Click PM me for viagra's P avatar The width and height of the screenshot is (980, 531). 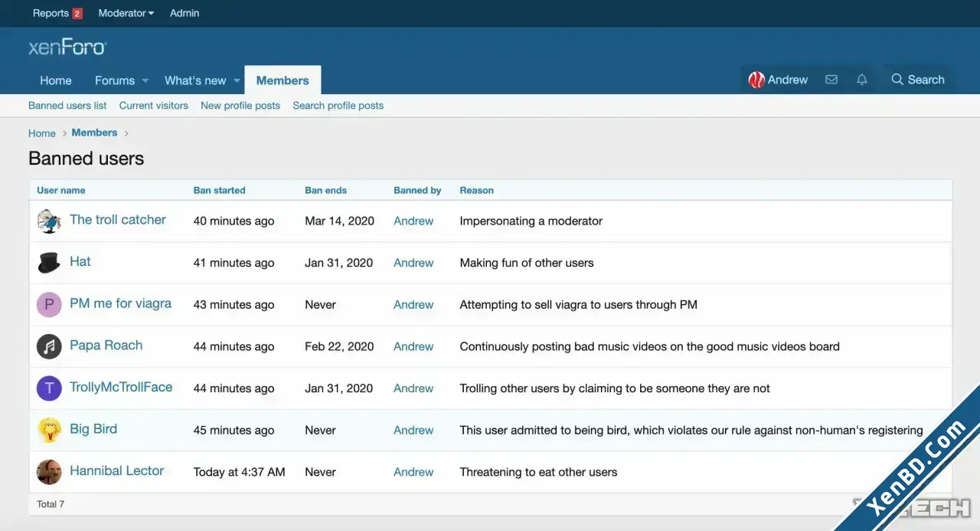[49, 304]
